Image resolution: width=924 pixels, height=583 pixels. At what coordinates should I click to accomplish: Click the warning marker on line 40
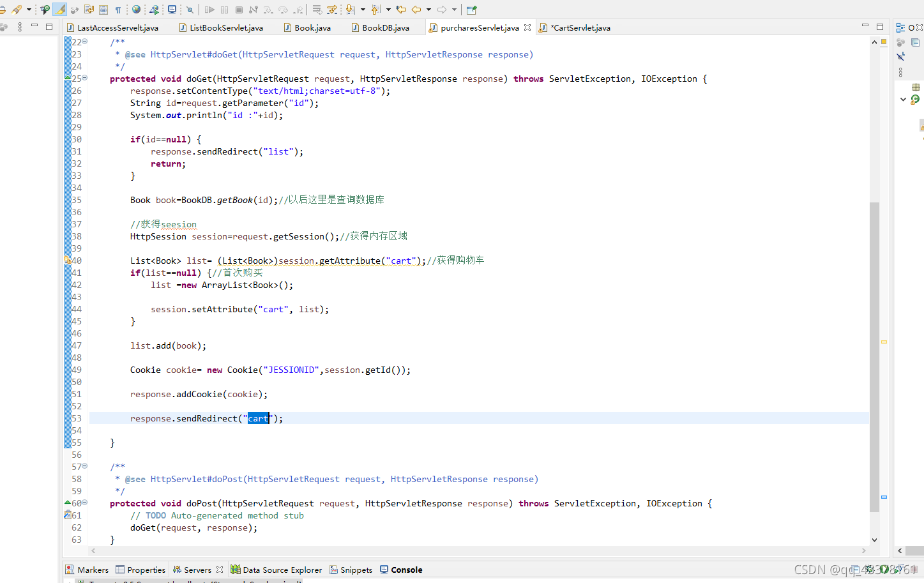(x=67, y=260)
